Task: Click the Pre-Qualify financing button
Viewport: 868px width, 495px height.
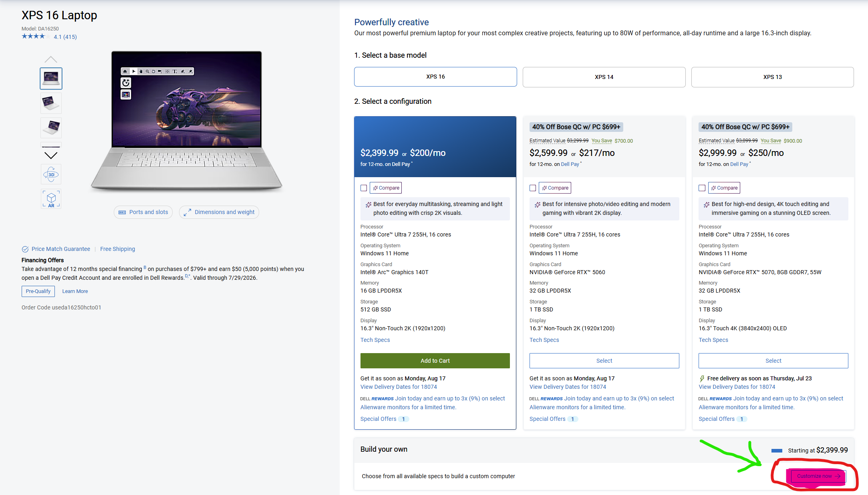Action: tap(38, 291)
